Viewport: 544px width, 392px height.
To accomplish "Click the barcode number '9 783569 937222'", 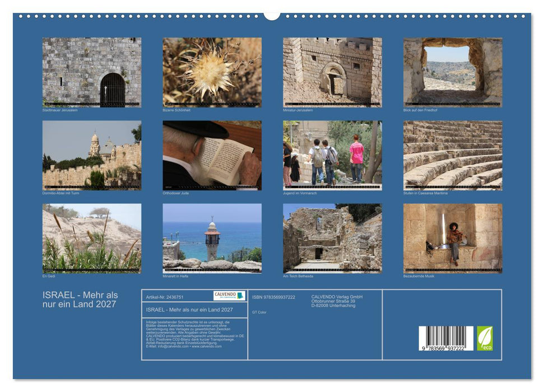I will tap(443, 348).
